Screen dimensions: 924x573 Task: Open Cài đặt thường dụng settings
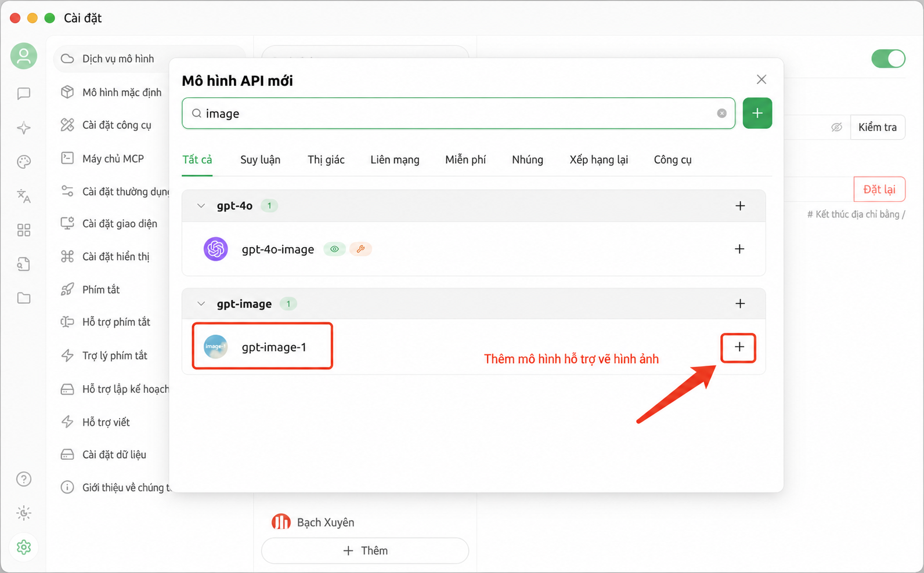(x=126, y=191)
